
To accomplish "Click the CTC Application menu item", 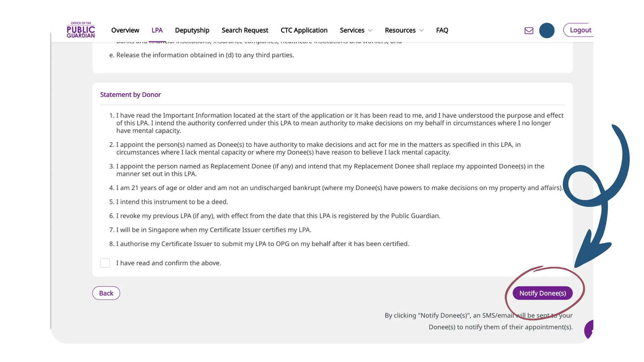I will [x=304, y=30].
